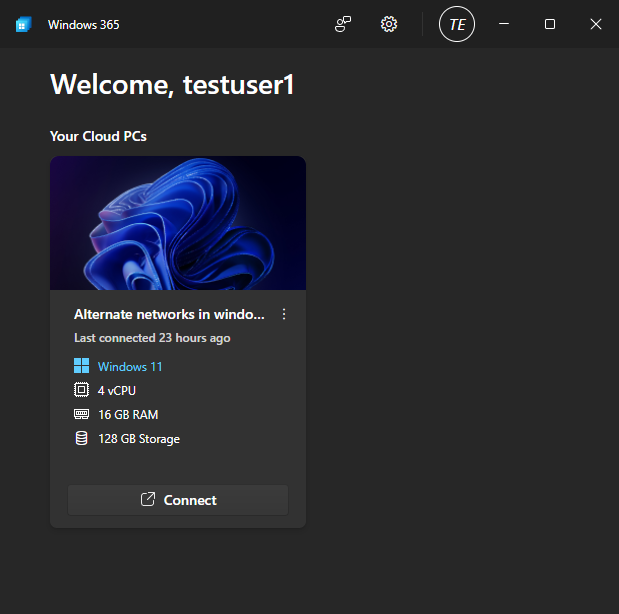Connect to the Cloud PC
Screen dimensions: 619x614
tap(178, 500)
